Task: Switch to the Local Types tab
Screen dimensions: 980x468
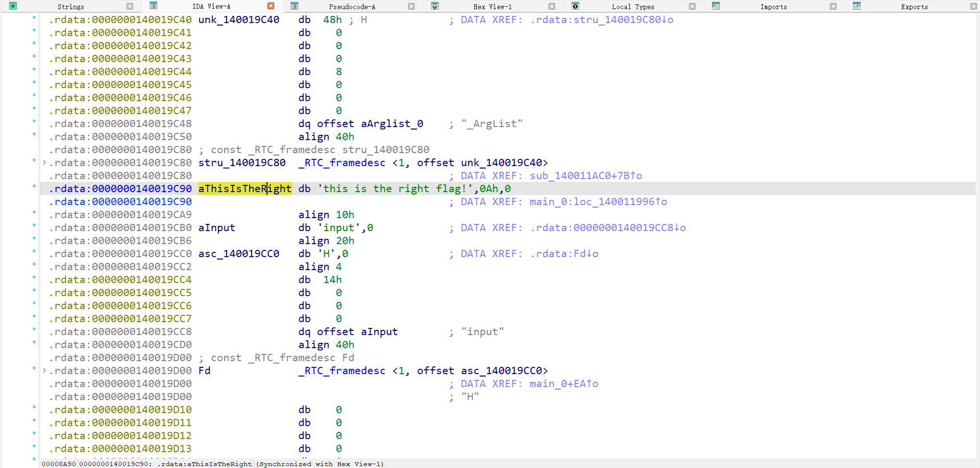Action: [633, 7]
